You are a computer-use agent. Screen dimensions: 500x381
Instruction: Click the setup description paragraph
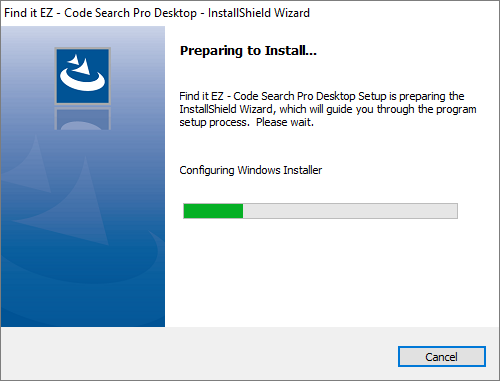(328, 109)
